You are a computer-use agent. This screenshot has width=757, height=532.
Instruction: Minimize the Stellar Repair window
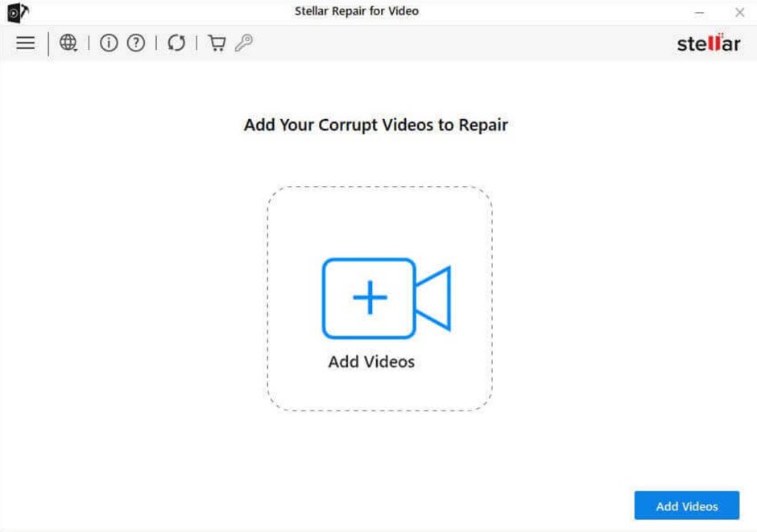tap(700, 11)
